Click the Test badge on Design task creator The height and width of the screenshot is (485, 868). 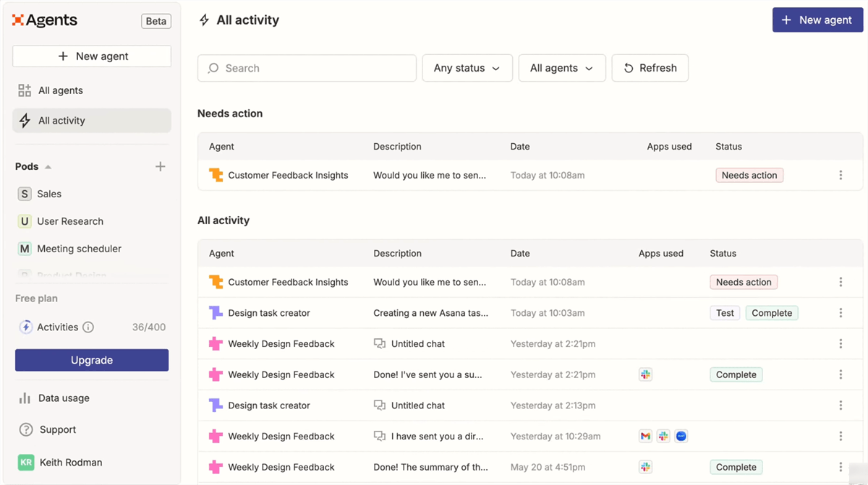coord(725,313)
